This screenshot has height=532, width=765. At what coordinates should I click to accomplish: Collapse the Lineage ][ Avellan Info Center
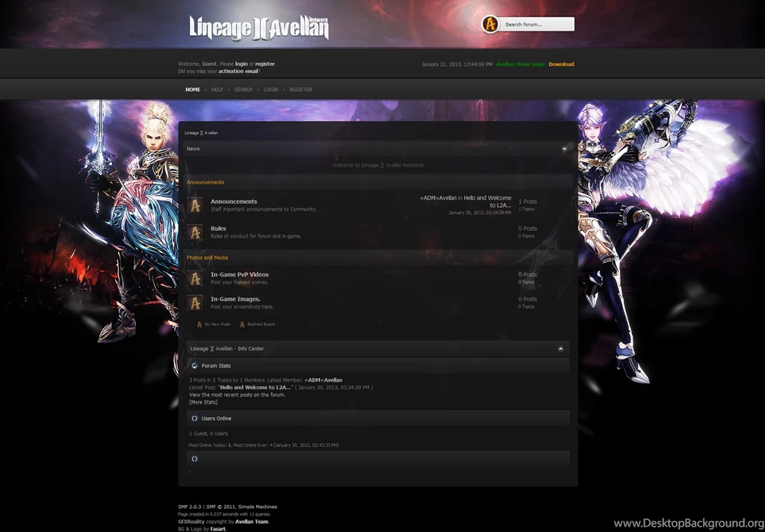tap(560, 349)
